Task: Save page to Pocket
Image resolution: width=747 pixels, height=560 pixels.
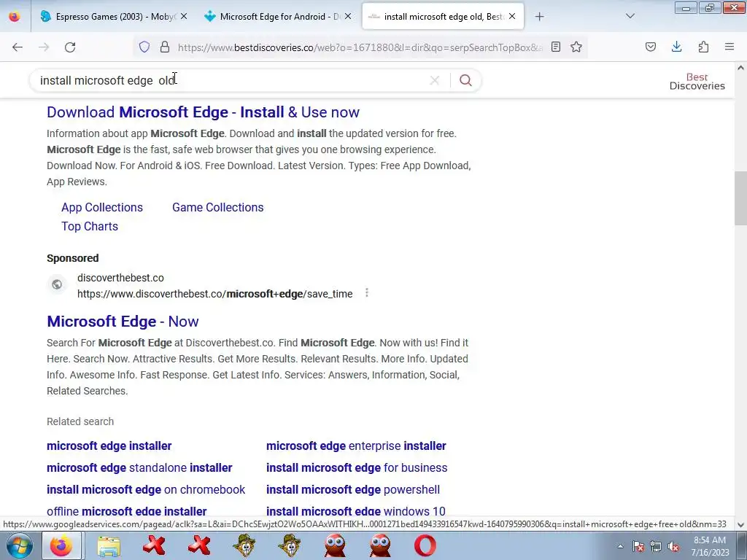Action: coord(651,47)
